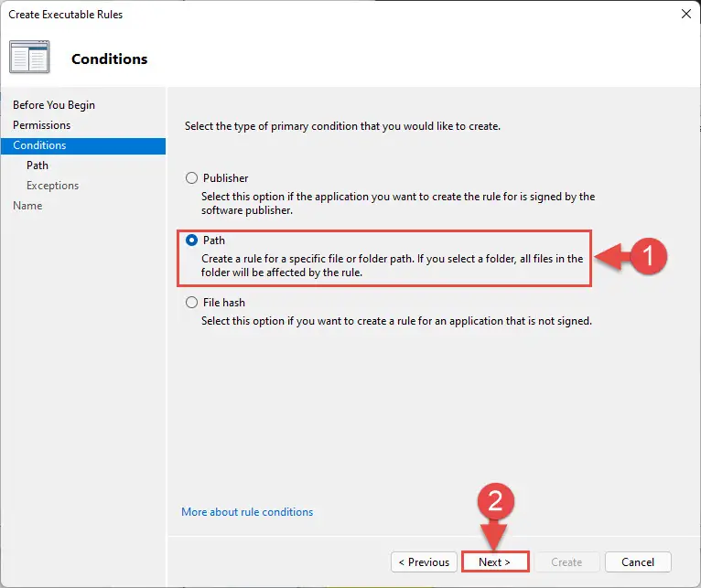Select the File hash radio button
This screenshot has height=588, width=701.
191,302
